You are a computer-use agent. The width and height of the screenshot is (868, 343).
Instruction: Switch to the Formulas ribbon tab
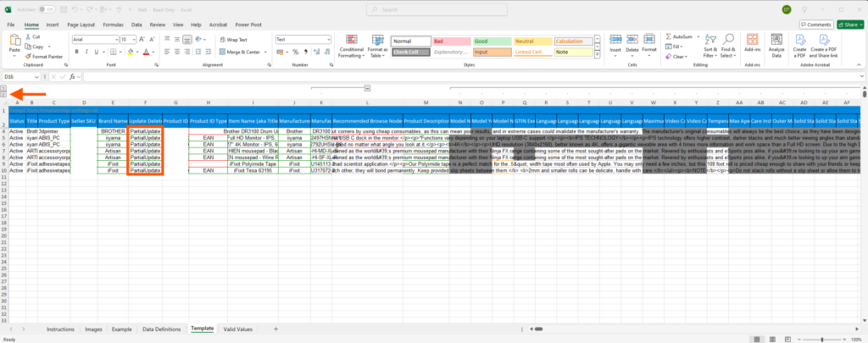(113, 25)
